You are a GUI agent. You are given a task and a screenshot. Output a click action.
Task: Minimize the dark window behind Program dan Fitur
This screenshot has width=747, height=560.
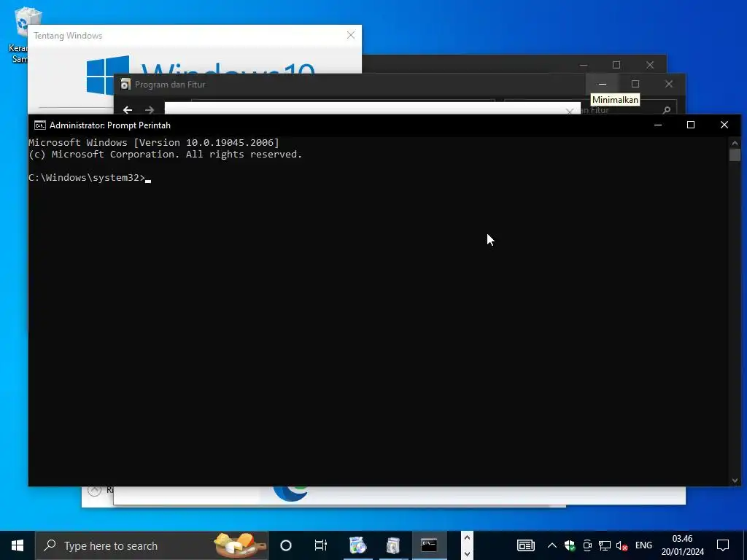584,65
